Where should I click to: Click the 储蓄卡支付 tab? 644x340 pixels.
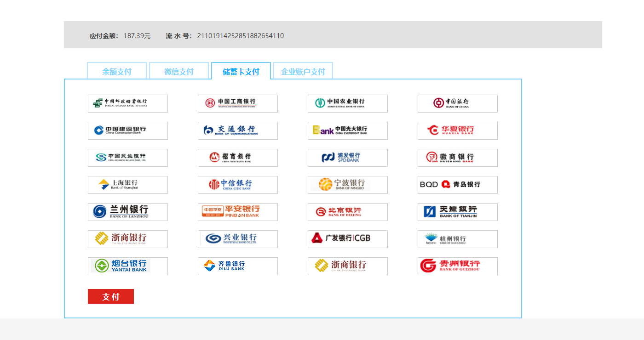click(241, 71)
